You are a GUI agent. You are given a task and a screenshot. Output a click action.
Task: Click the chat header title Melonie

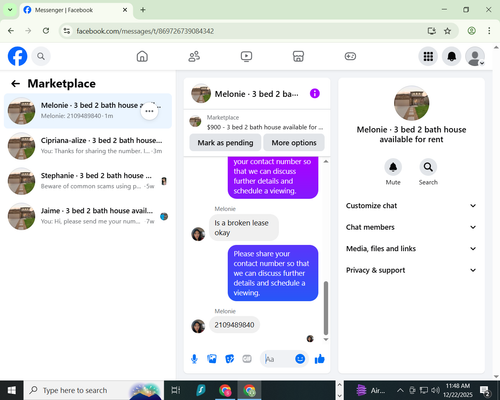[256, 94]
